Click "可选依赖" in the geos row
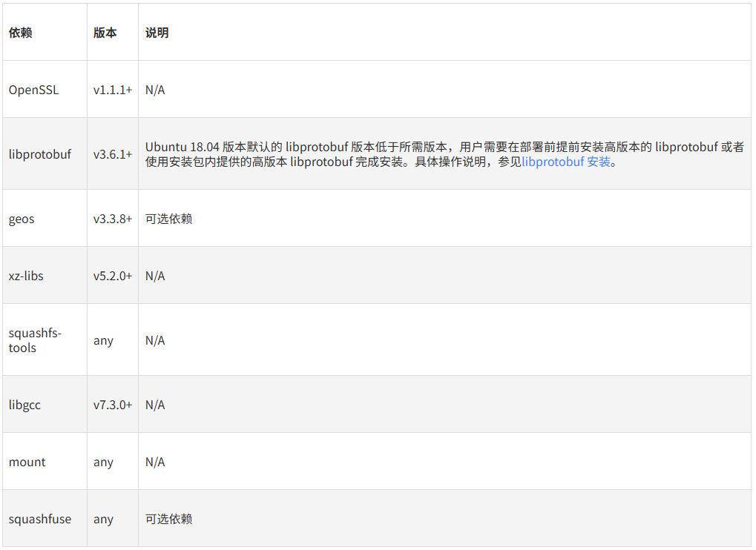Screen dimensions: 756x550 (x=169, y=219)
